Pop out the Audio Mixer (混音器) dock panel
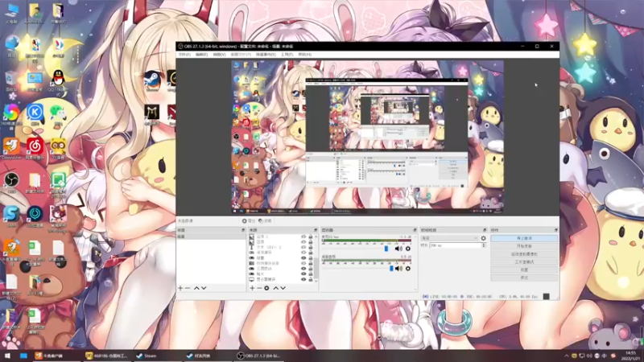The image size is (644, 362). [415, 230]
